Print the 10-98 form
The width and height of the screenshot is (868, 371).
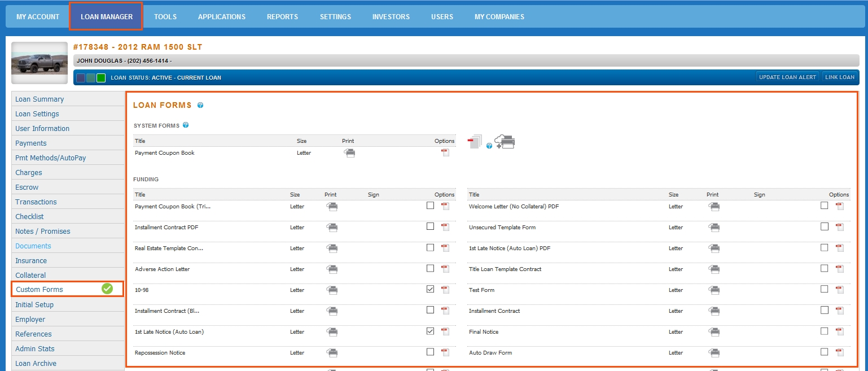(x=332, y=290)
